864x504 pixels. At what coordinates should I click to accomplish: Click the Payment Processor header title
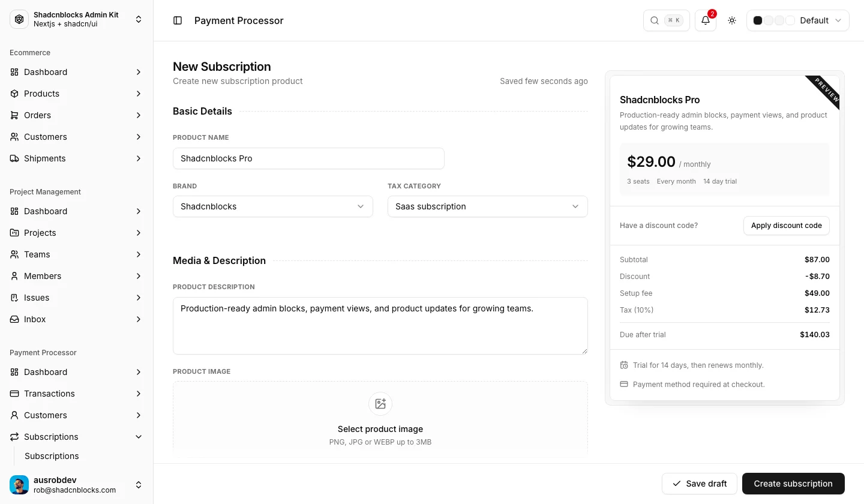click(239, 20)
